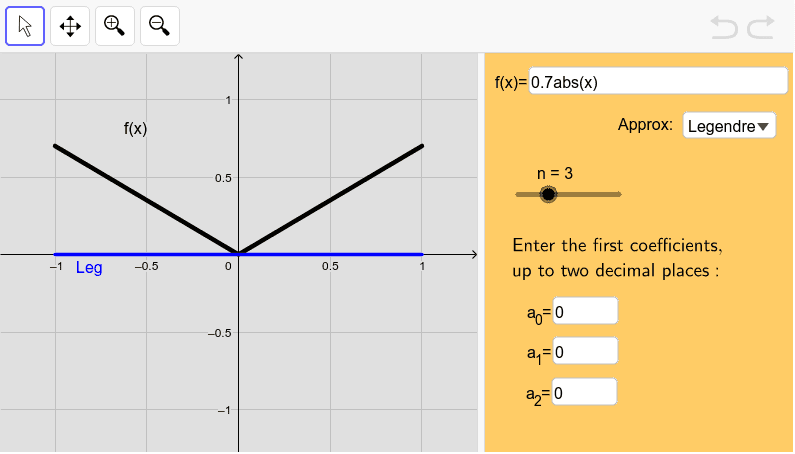Click the dropdown arrow next to Legendre
The width and height of the screenshot is (795, 454).
[x=763, y=127]
